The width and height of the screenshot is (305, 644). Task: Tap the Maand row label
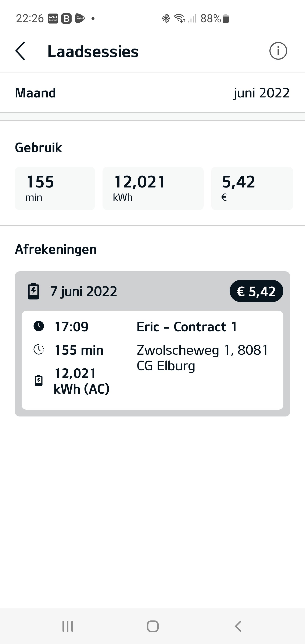(36, 93)
